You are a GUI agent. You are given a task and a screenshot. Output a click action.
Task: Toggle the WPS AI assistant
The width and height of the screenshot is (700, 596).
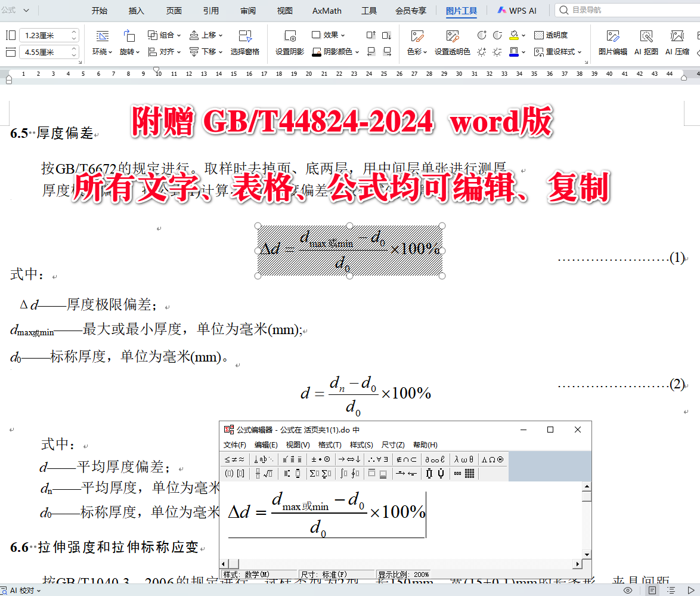click(x=516, y=10)
